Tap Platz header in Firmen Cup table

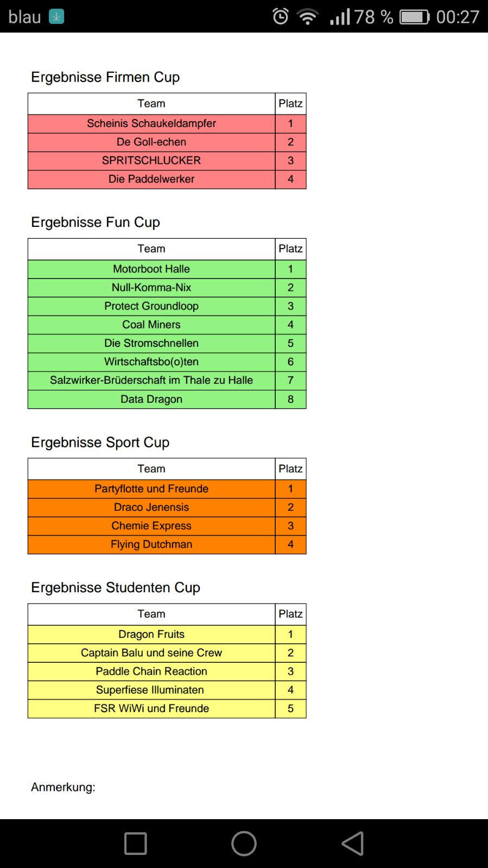(290, 104)
